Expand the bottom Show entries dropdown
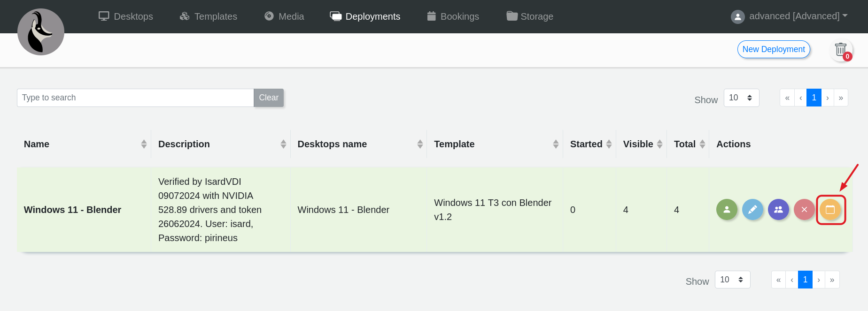868x311 pixels. (732, 280)
